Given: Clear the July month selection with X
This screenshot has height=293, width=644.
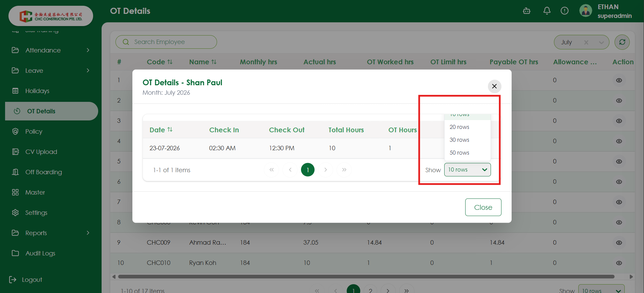Looking at the screenshot, I should 586,42.
